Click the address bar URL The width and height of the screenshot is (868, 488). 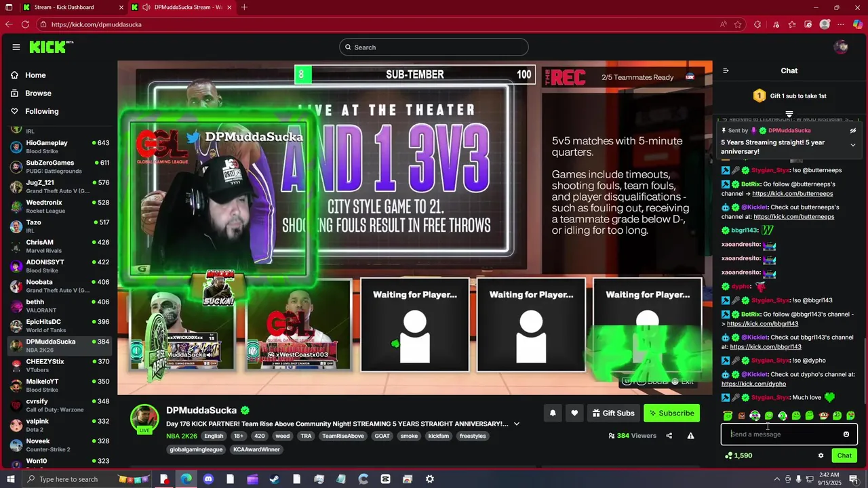pos(96,24)
